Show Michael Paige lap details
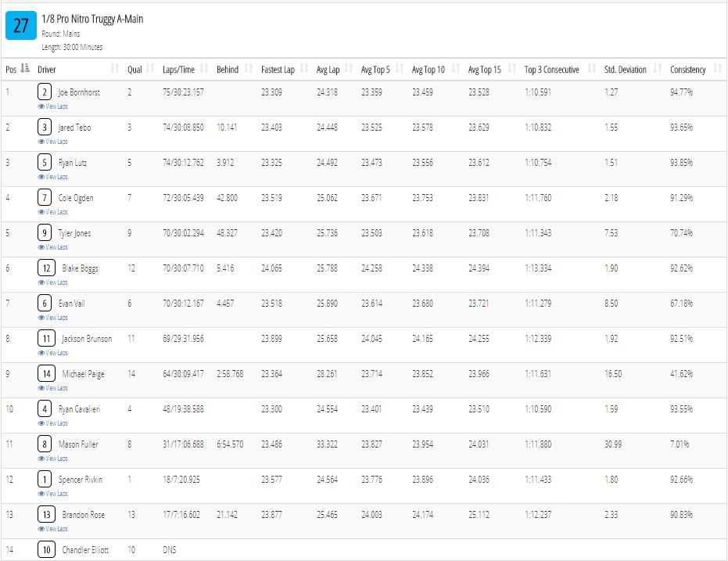Viewport: 728px width, 561px height. 53,388
